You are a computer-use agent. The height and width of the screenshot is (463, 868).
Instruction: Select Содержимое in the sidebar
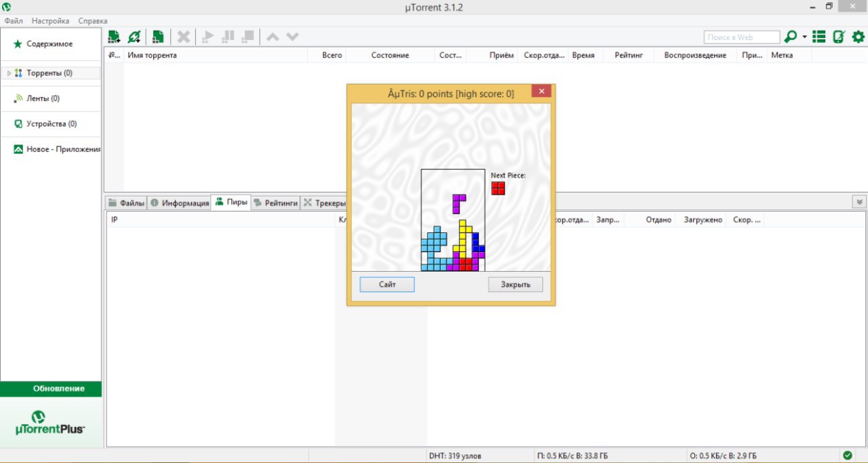[51, 44]
